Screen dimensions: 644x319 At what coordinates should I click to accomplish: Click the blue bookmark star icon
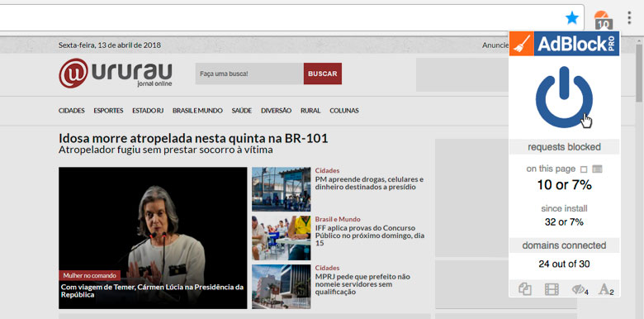tap(571, 17)
